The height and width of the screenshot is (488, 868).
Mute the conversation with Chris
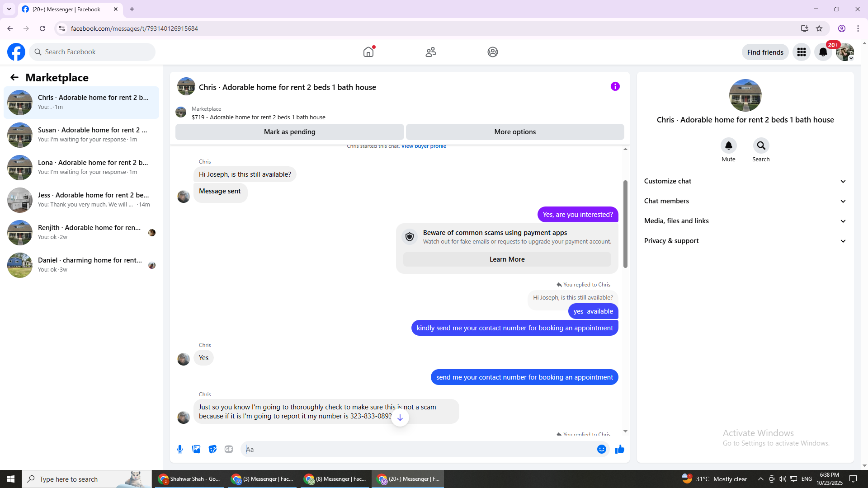(x=728, y=145)
